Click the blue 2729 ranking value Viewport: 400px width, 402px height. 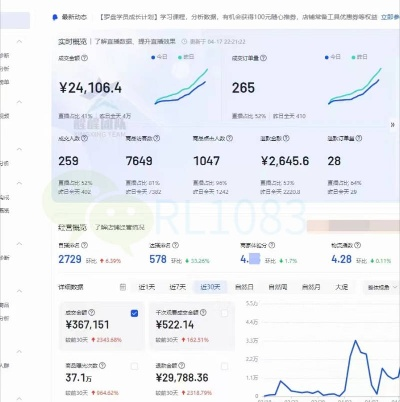(70, 259)
